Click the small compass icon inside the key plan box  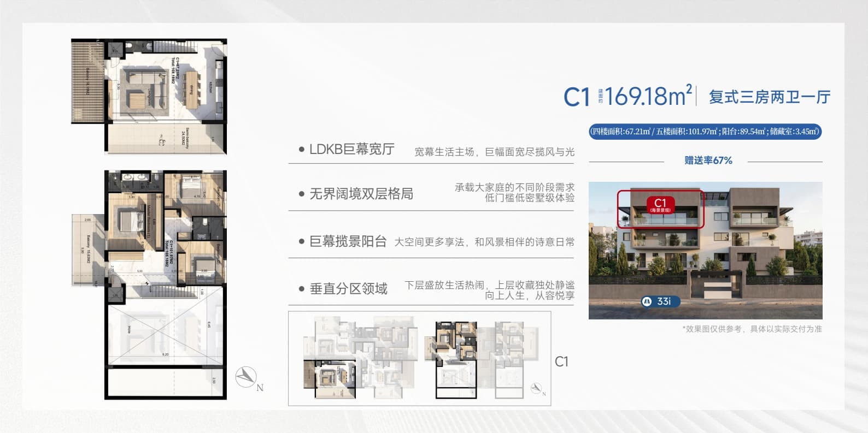point(538,389)
